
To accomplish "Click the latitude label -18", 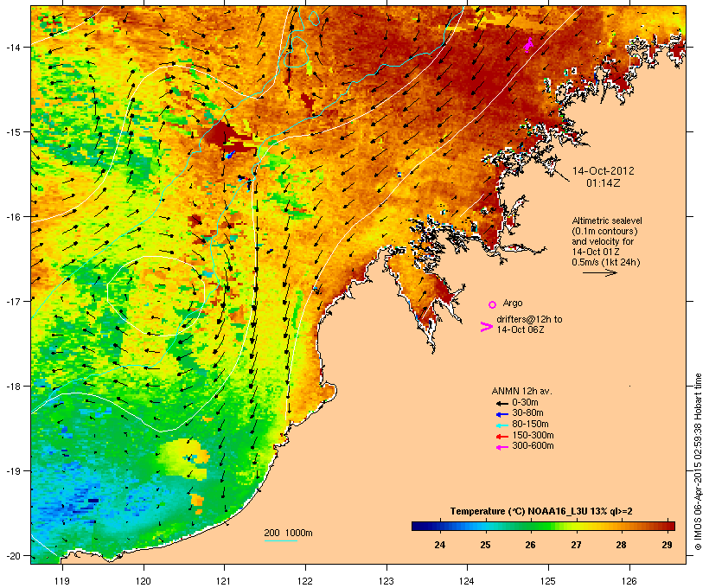I will (13, 386).
